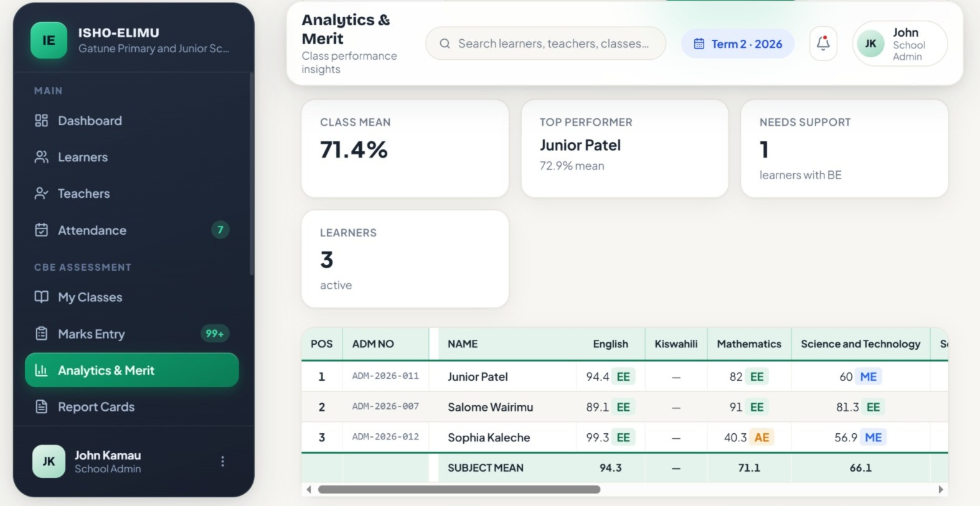Click the Learners people icon
This screenshot has height=506, width=980.
41,157
